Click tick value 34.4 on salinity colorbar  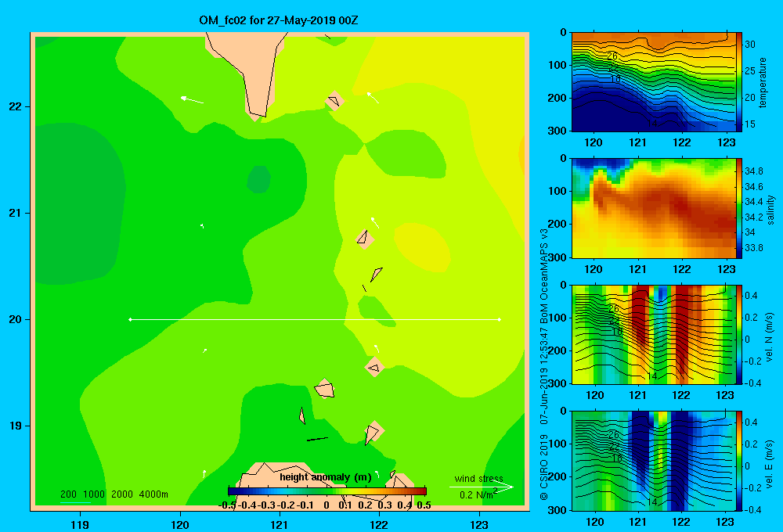753,202
